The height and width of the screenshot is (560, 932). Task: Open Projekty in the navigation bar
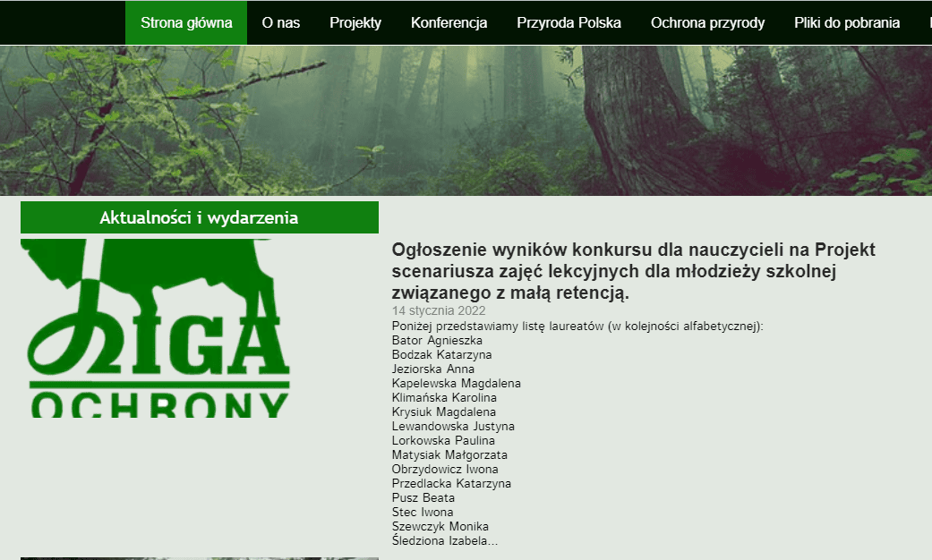[x=355, y=23]
